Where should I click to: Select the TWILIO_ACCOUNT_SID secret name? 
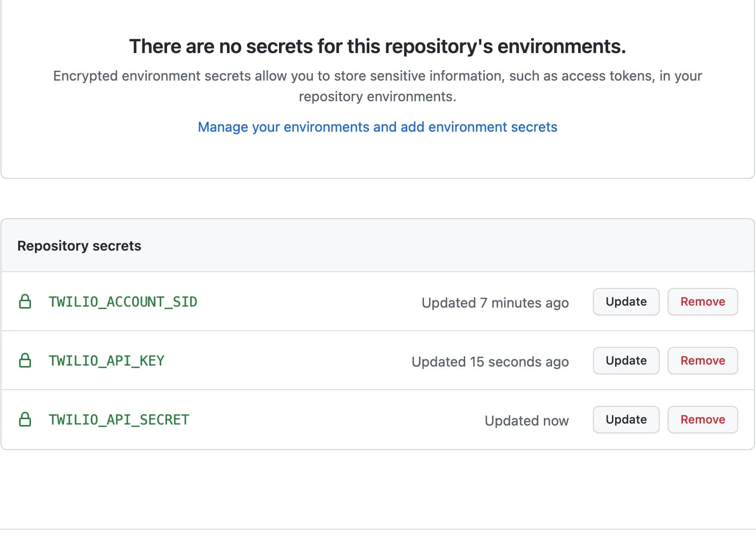coord(123,302)
